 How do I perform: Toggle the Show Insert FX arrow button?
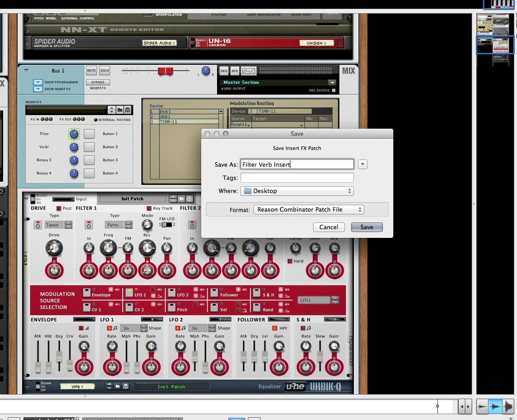pyautogui.click(x=38, y=89)
